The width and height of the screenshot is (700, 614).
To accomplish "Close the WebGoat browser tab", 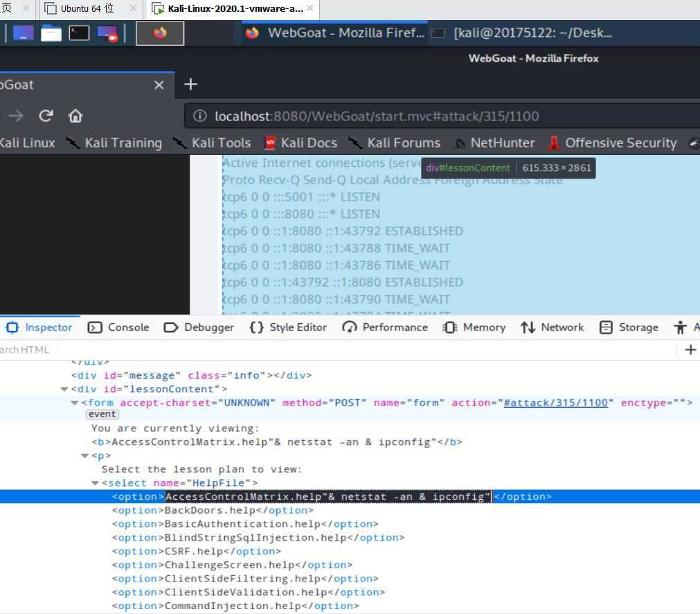I will [x=159, y=84].
